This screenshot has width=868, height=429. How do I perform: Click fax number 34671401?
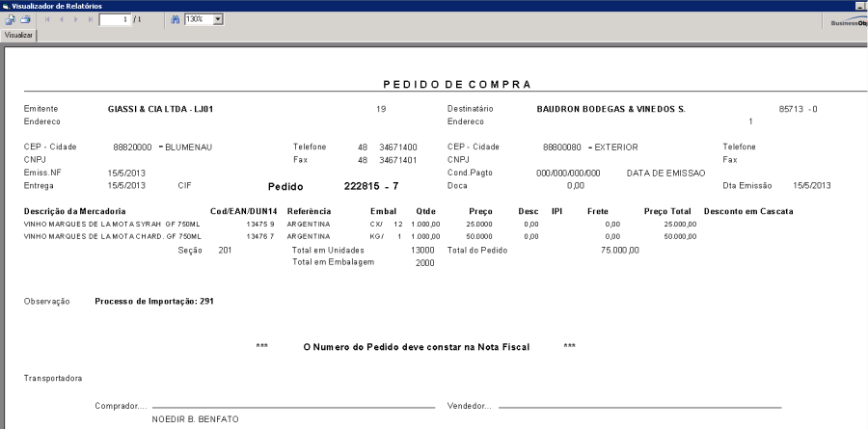(398, 160)
